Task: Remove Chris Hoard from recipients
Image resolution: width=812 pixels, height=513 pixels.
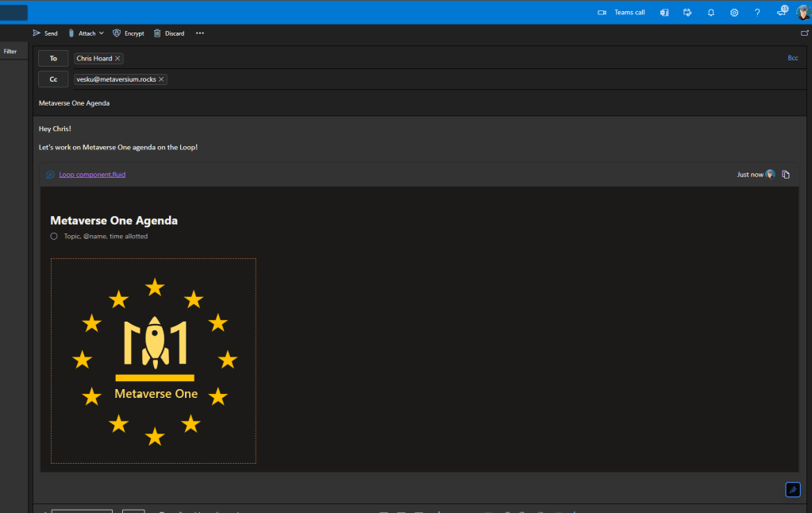Action: point(117,59)
